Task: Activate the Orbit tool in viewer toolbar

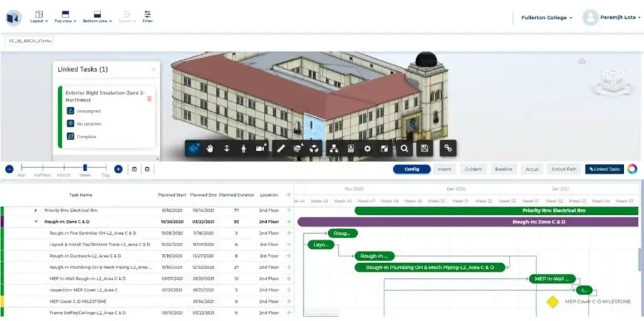Action: pos(194,148)
